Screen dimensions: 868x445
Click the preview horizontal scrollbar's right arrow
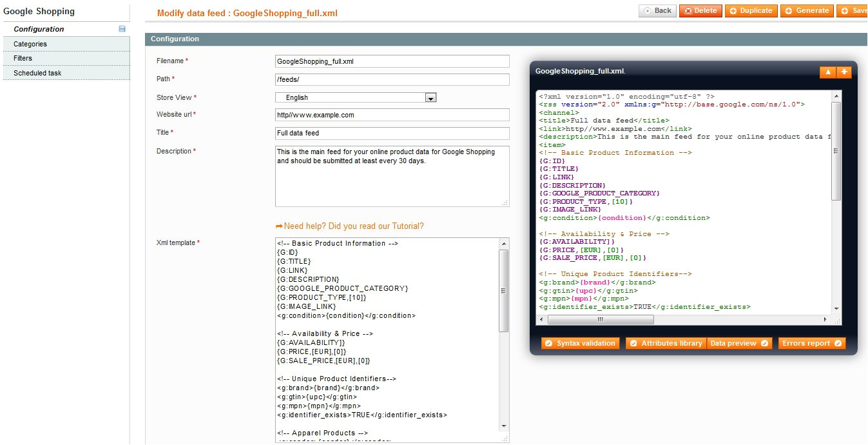(827, 320)
